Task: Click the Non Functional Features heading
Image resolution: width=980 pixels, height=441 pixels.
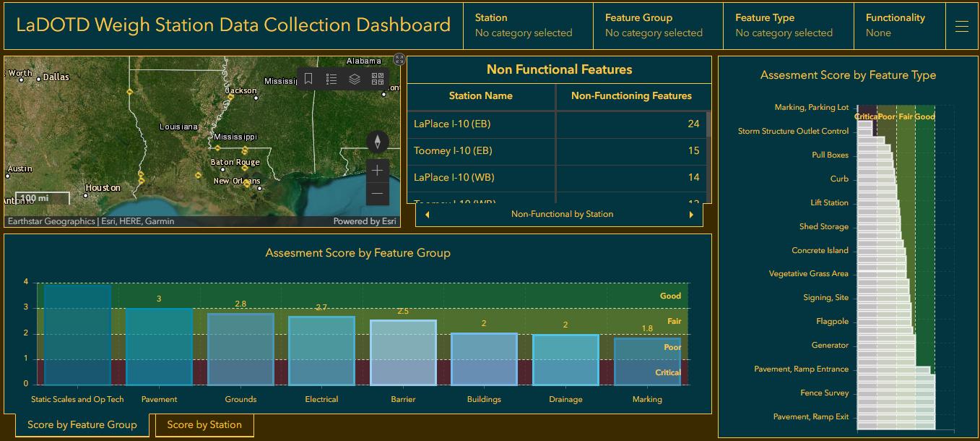Action: [x=560, y=69]
